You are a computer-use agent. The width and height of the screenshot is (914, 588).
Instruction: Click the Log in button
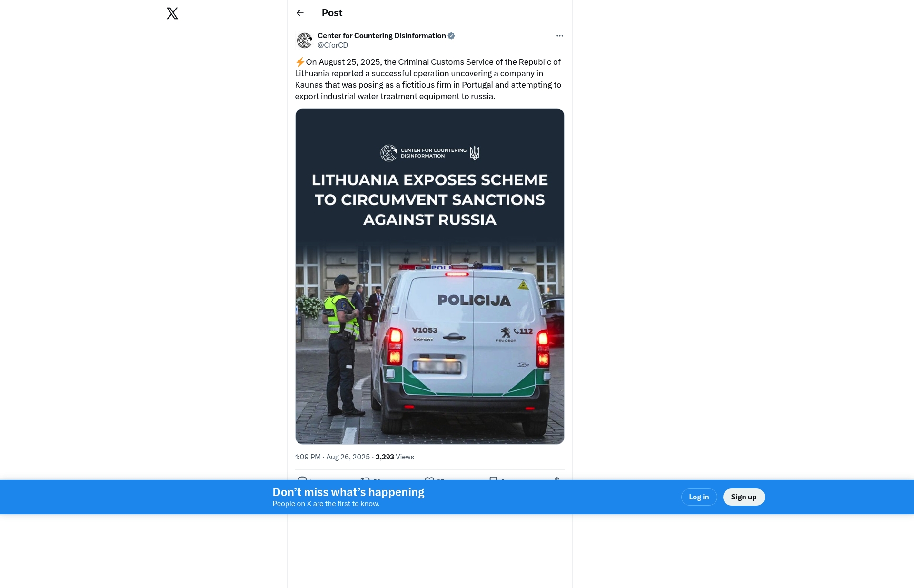pyautogui.click(x=699, y=497)
